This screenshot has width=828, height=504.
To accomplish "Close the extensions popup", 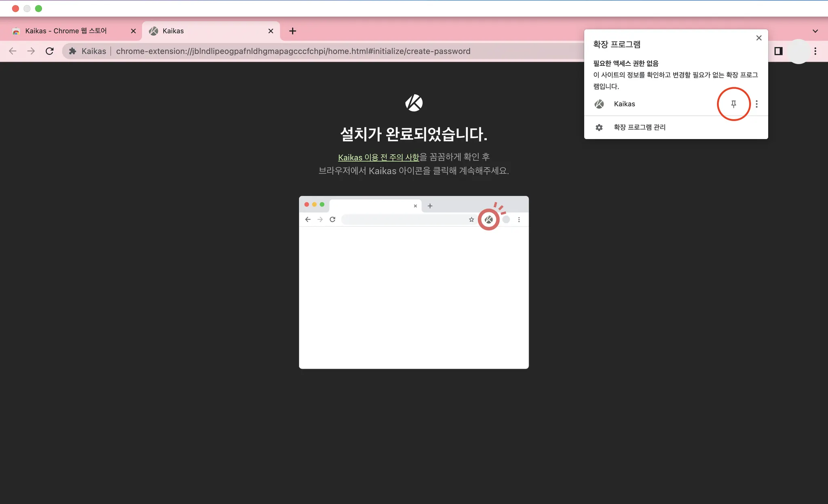I will [758, 38].
